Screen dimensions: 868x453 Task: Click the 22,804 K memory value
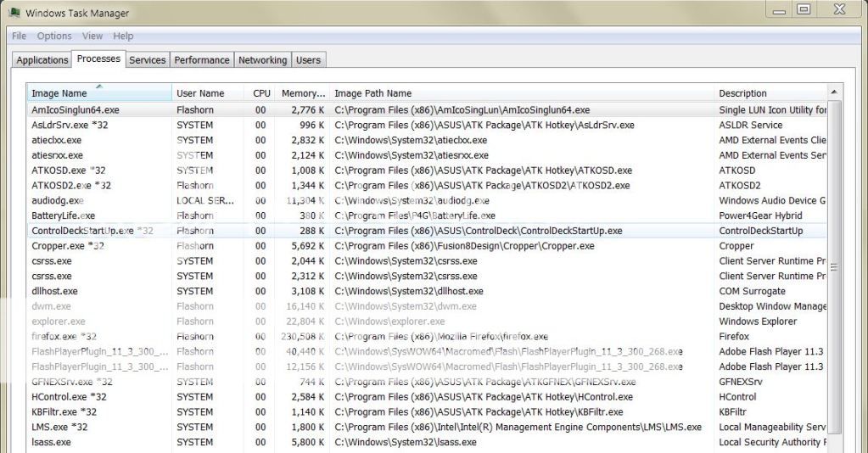(305, 322)
